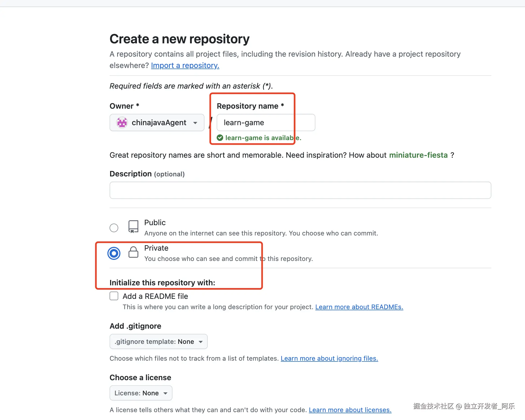
Task: Select the Public radio button
Action: point(114,228)
